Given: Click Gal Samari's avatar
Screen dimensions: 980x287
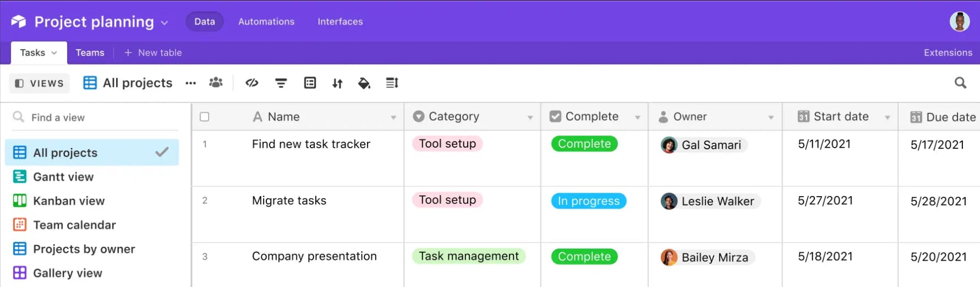Looking at the screenshot, I should point(669,145).
